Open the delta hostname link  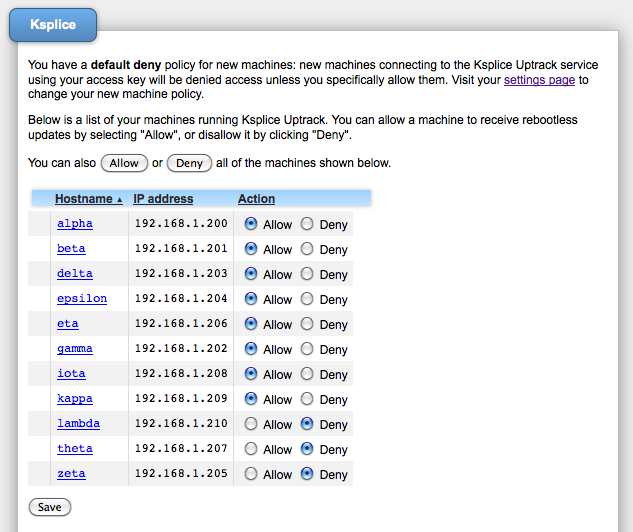coord(74,274)
